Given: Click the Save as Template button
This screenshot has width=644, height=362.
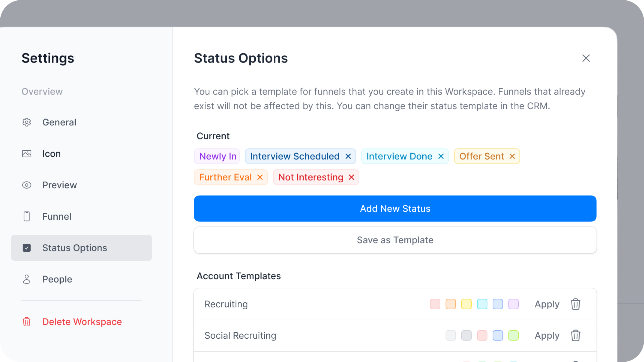Looking at the screenshot, I should [x=395, y=240].
